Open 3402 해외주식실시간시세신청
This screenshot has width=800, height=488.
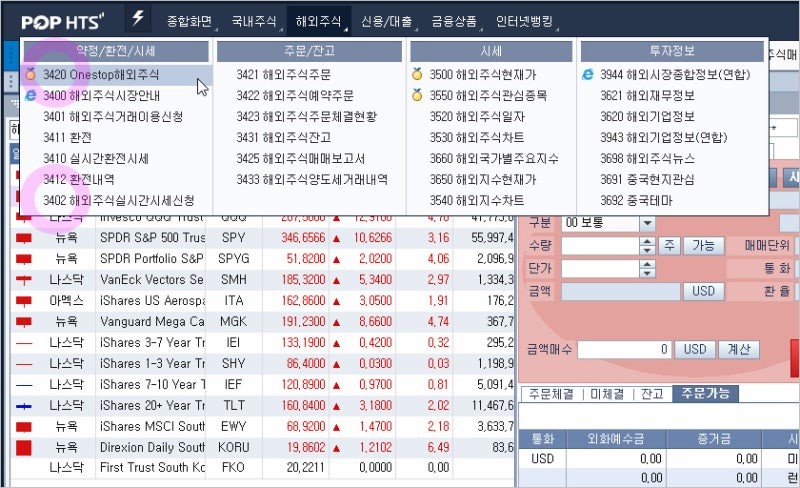pos(118,200)
